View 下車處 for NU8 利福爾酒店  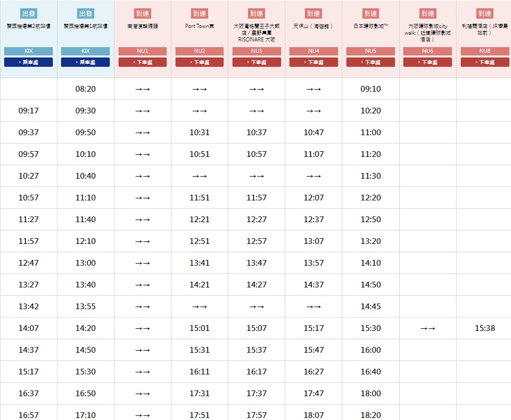(x=485, y=62)
